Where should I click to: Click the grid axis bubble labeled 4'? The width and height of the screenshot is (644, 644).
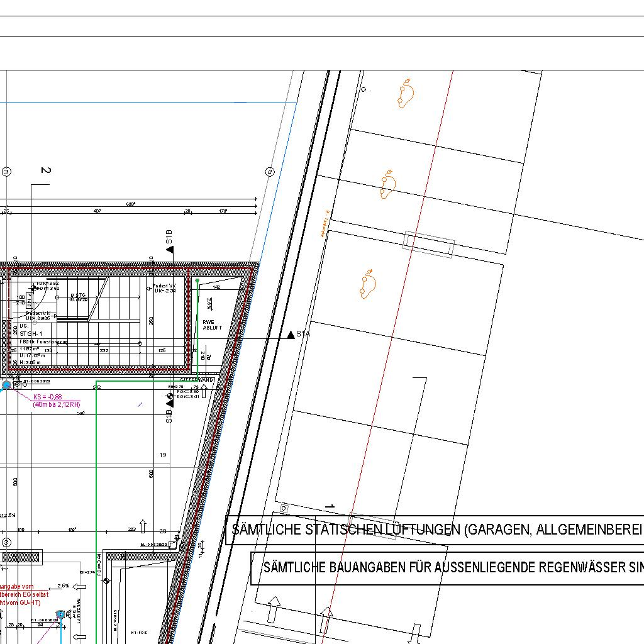click(x=270, y=172)
